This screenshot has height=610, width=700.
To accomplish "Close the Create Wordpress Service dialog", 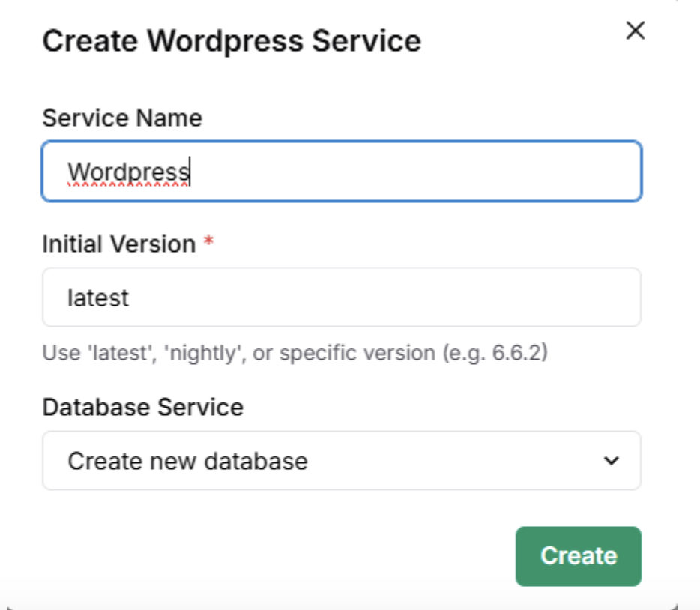I will pos(635,31).
